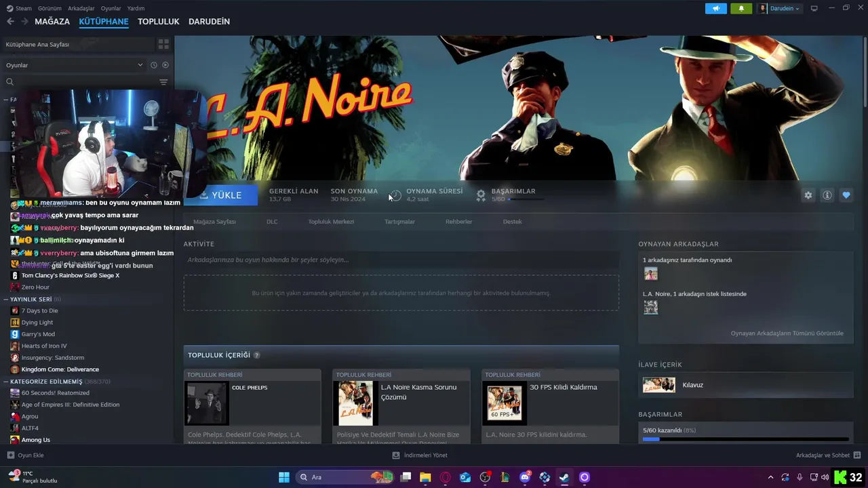The image size is (868, 488).
Task: Collapse the KATEGORİZE EDİLMEMİŞ category
Action: [5, 382]
